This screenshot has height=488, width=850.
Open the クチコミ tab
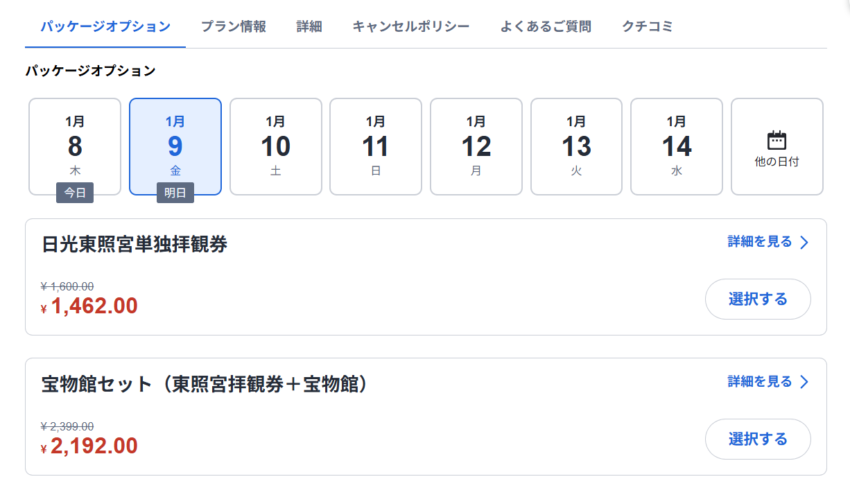[x=646, y=26]
